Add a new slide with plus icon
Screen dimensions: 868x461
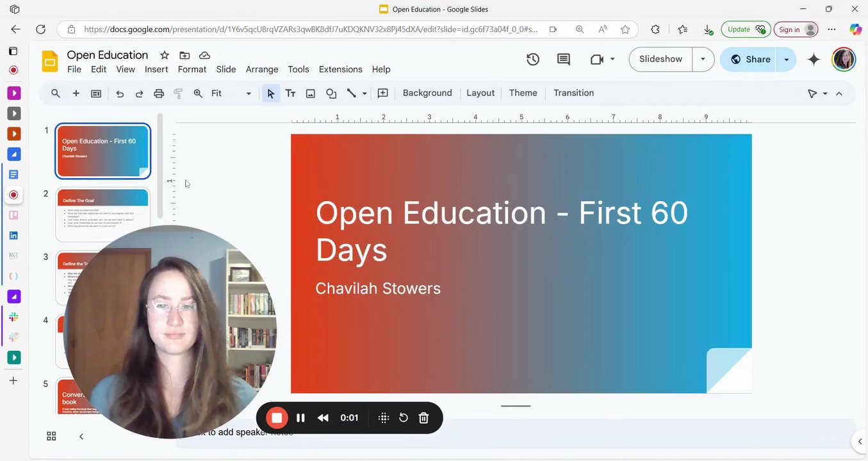(76, 93)
